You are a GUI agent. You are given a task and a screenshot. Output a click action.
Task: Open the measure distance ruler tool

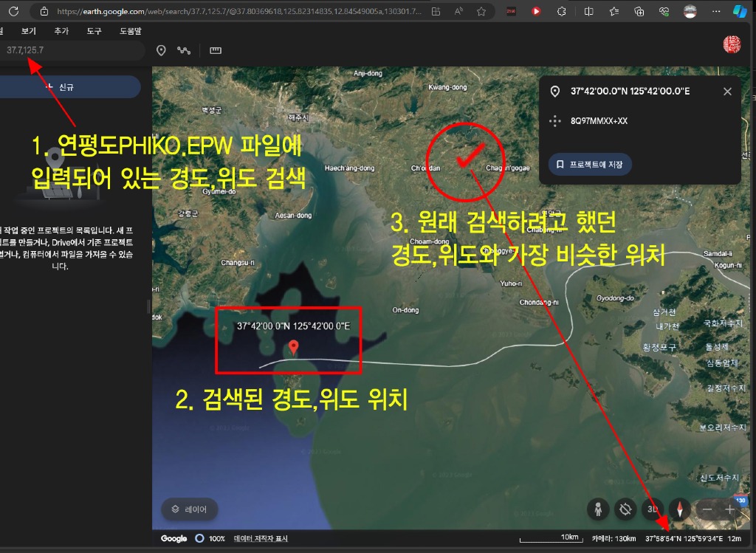tap(216, 50)
